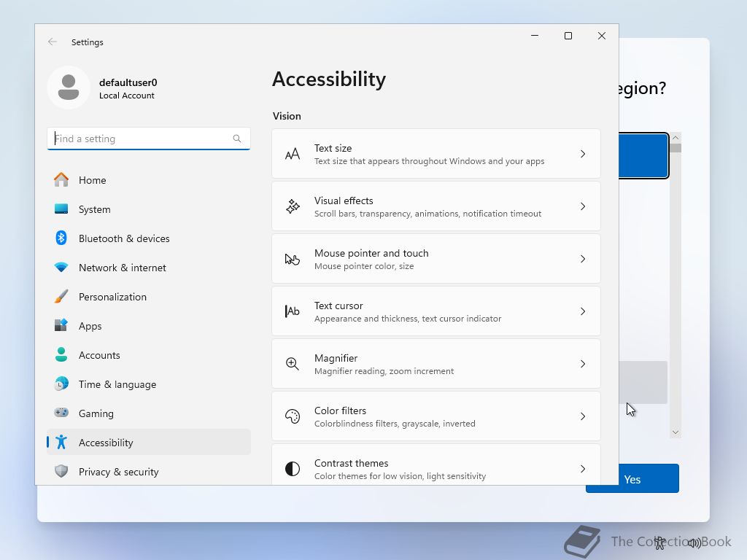
Task: Select Time & language
Action: tap(149, 384)
